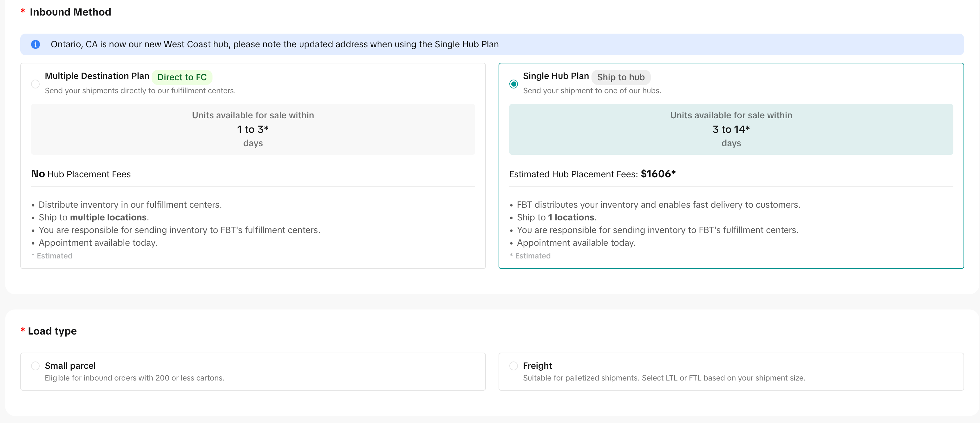Click the Direct to FC green badge
The height and width of the screenshot is (423, 980).
pyautogui.click(x=182, y=77)
